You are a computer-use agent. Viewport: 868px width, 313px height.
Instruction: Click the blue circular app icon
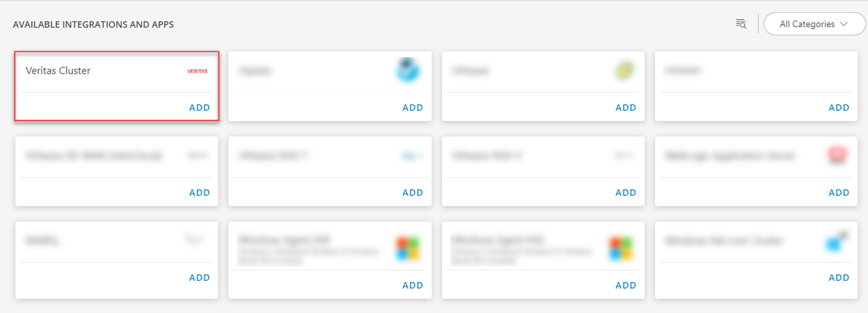(408, 69)
